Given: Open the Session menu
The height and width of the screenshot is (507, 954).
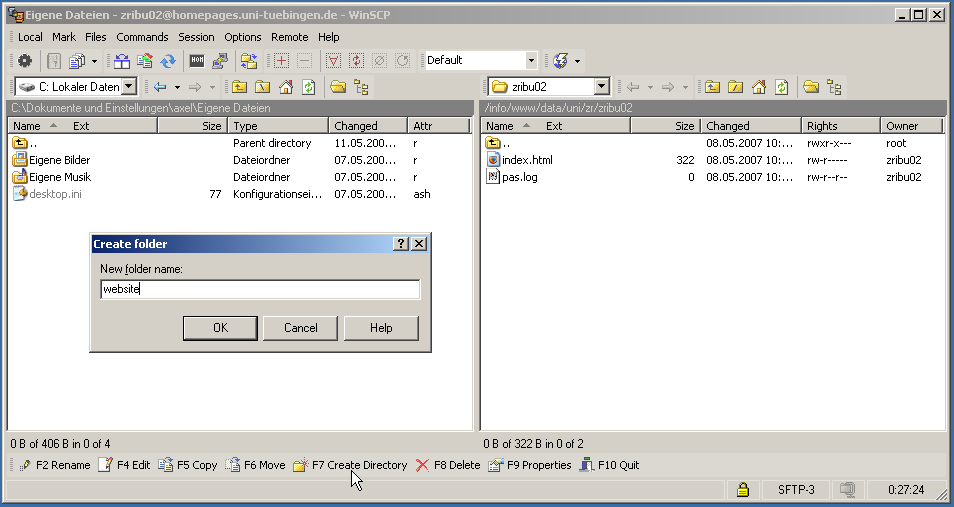Looking at the screenshot, I should coord(196,37).
